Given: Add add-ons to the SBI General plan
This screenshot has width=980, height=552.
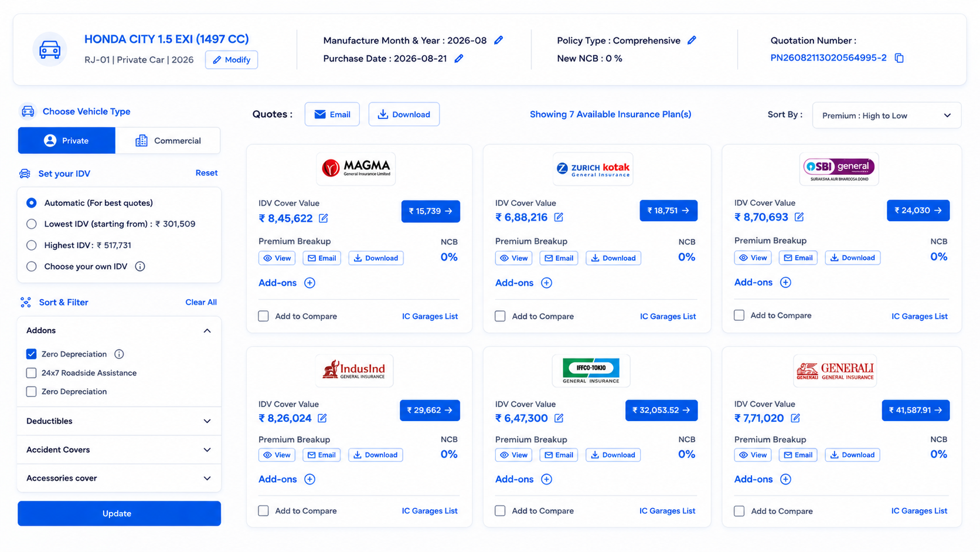Looking at the screenshot, I should point(786,282).
